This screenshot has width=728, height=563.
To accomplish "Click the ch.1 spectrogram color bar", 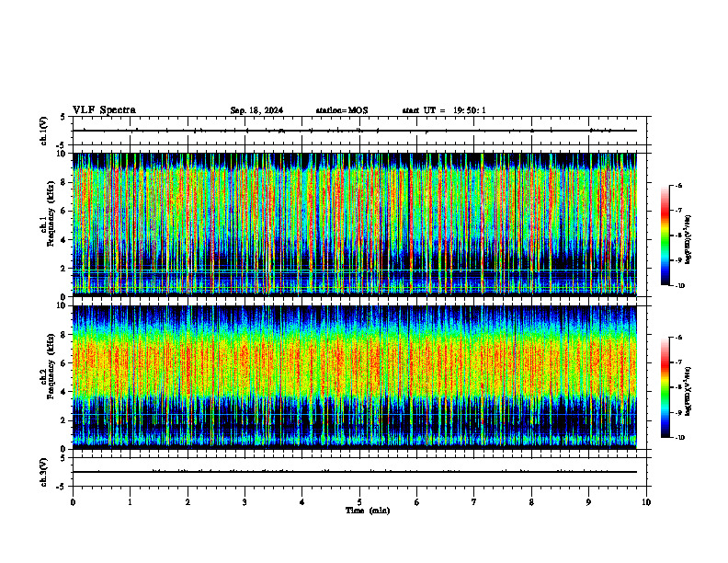I will 665,236.
